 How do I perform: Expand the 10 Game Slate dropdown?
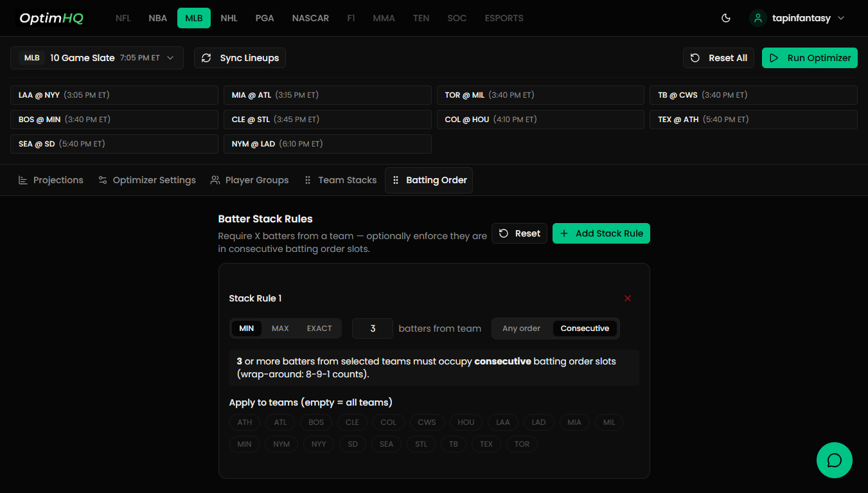point(170,58)
